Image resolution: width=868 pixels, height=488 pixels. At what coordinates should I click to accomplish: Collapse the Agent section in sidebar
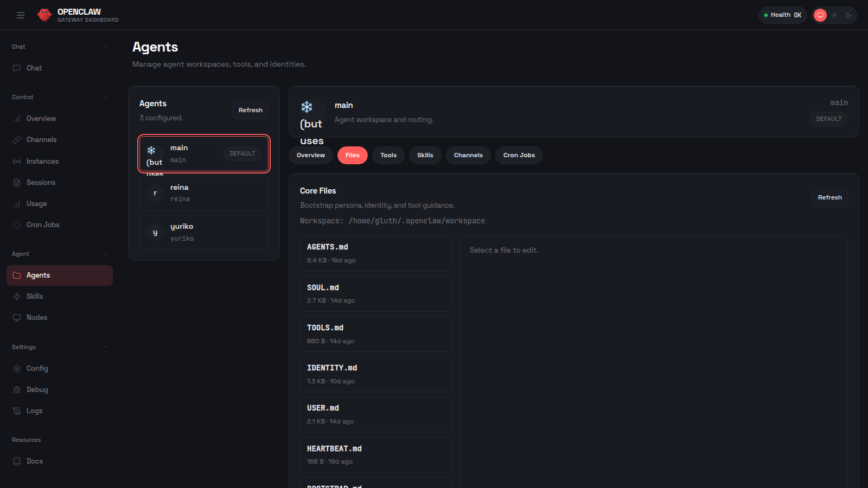click(x=106, y=253)
